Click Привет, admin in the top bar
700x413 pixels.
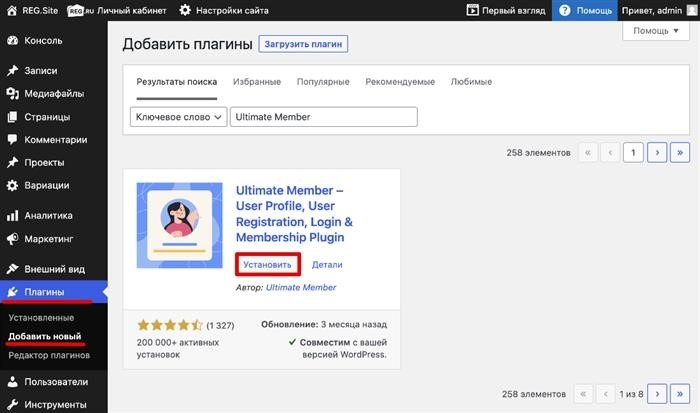[652, 10]
